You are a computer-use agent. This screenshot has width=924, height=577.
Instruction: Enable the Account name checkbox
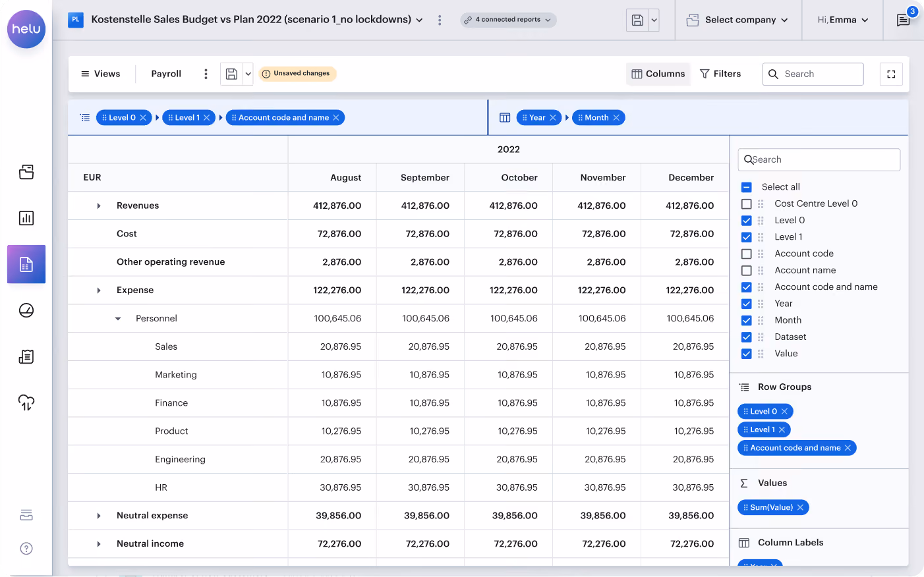[x=747, y=271]
